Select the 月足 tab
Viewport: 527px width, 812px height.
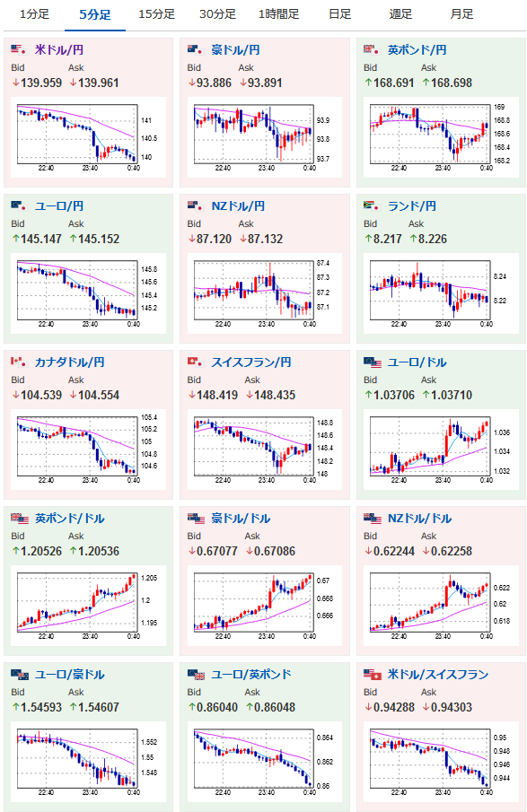pos(461,14)
